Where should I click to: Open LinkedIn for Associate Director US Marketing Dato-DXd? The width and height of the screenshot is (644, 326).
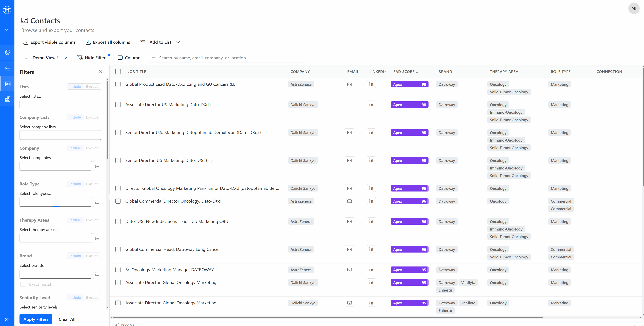(371, 105)
